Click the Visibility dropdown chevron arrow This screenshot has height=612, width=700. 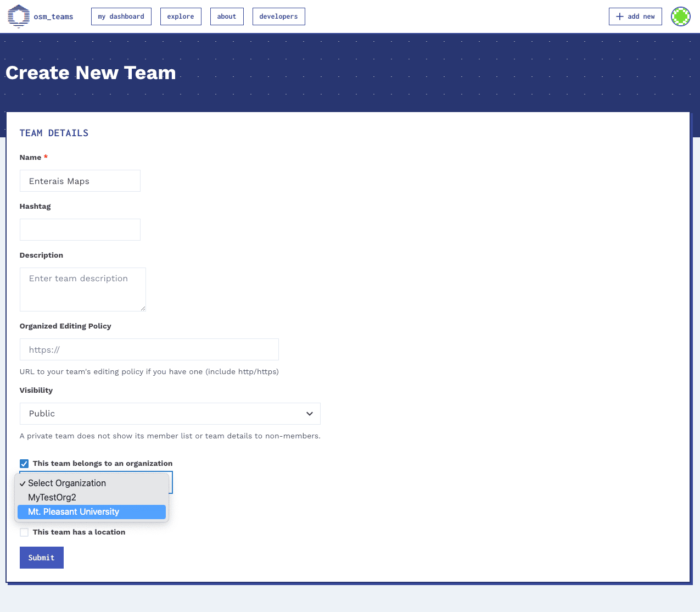pyautogui.click(x=309, y=413)
